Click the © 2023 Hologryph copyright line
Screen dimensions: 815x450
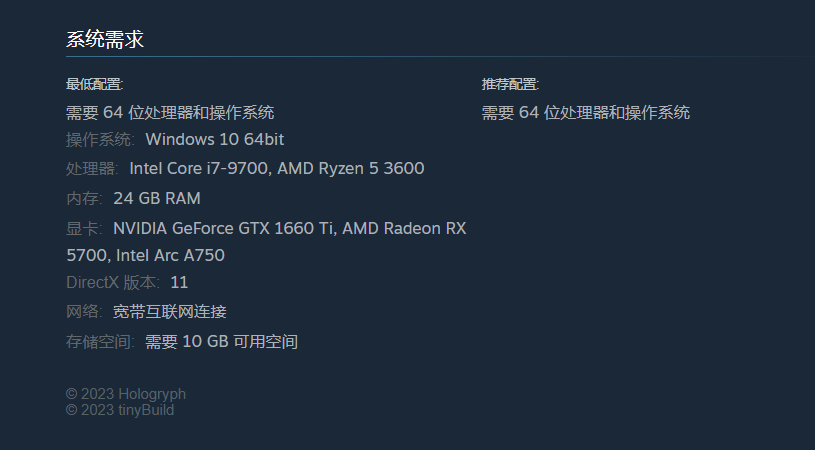click(126, 394)
